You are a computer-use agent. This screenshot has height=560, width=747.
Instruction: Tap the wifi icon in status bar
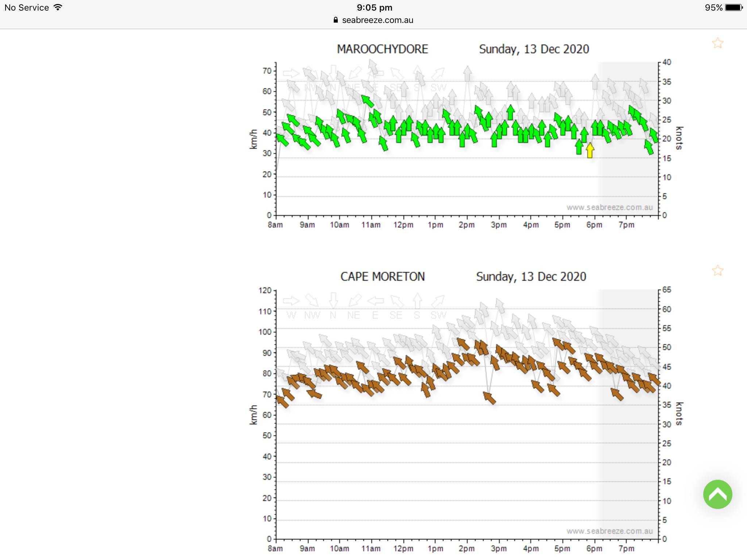(58, 7)
